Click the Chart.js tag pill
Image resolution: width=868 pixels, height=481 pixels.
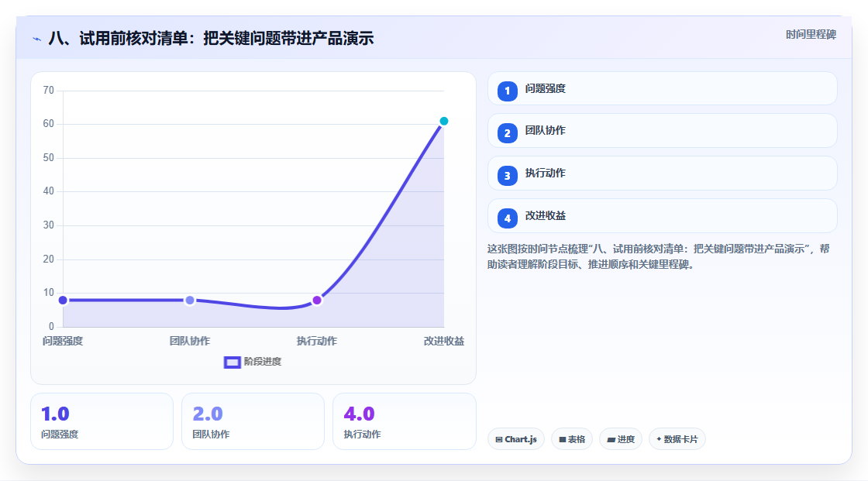click(516, 439)
